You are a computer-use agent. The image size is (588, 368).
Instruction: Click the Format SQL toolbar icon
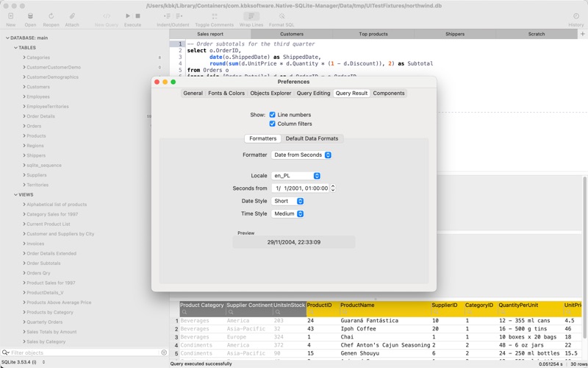tap(282, 16)
